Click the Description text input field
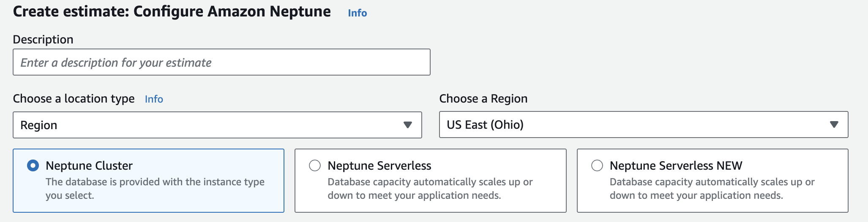This screenshot has height=222, width=868. 221,62
